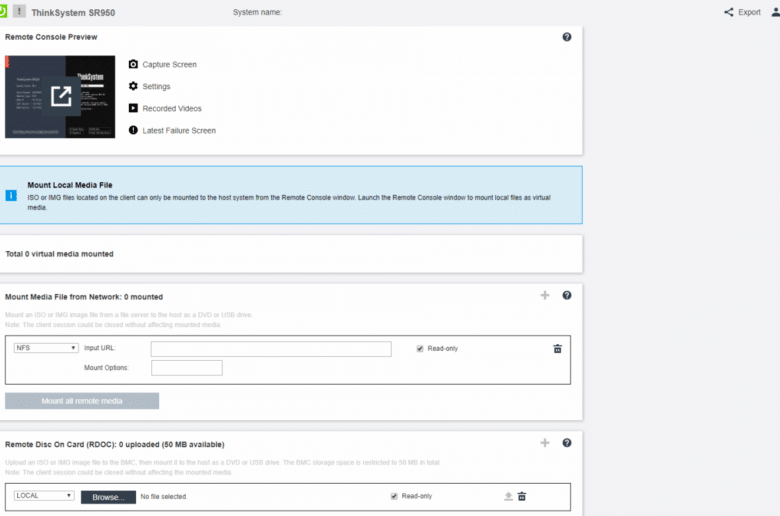Toggle Read-only for the network media row
Screen dimensions: 780x516
coord(420,348)
